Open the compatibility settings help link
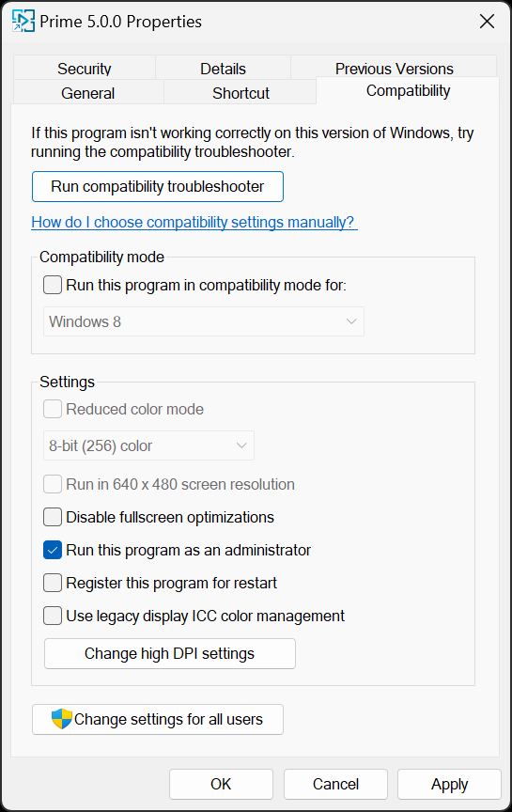Image resolution: width=512 pixels, height=812 pixels. tap(194, 222)
